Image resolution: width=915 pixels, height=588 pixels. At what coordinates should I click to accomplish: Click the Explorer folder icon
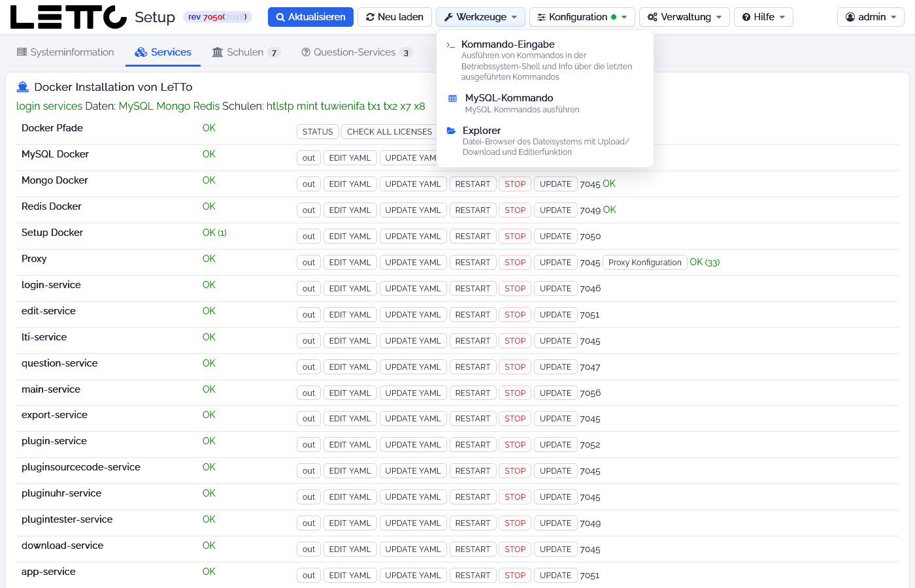tap(451, 131)
